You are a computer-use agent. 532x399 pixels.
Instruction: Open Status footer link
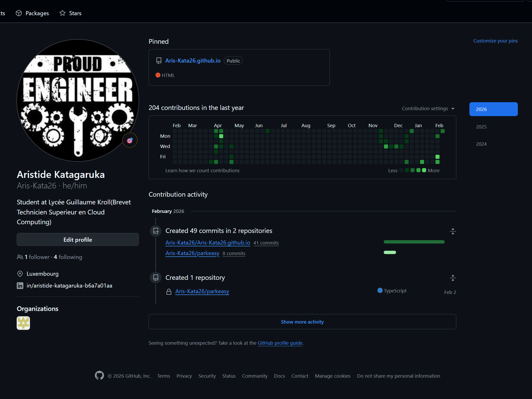229,376
